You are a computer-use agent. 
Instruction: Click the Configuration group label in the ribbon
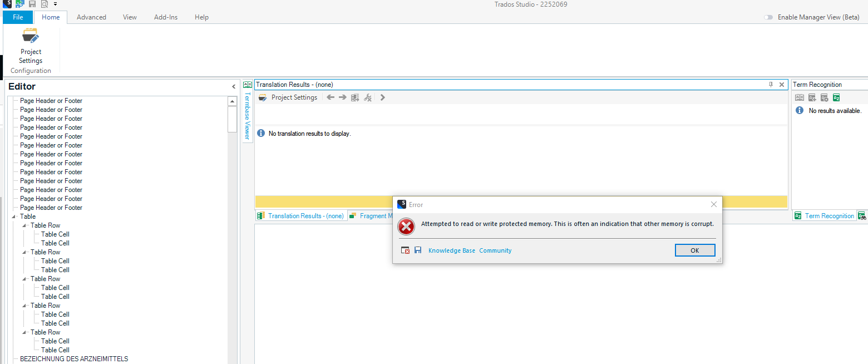31,71
